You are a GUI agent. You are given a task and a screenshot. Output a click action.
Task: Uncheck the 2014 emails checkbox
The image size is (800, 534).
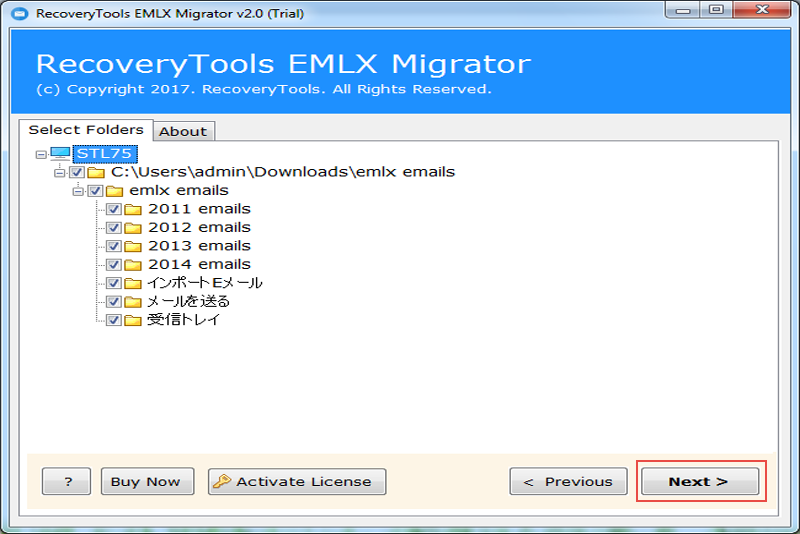pos(114,264)
